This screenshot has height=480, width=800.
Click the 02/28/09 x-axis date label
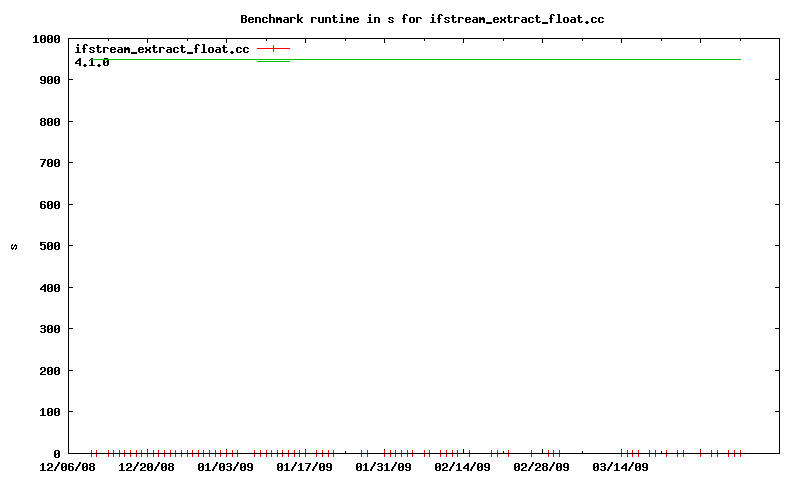point(541,467)
